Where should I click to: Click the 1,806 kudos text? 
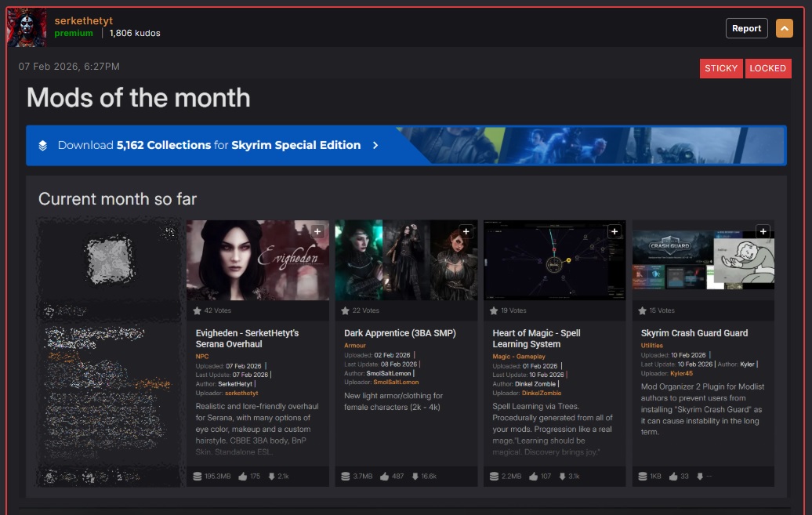tap(135, 33)
